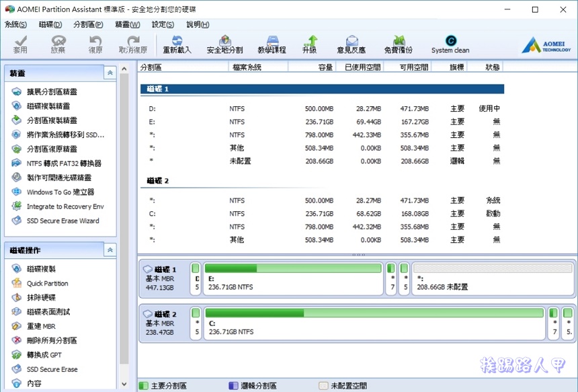Choose Quick Partition operation

[x=40, y=283]
